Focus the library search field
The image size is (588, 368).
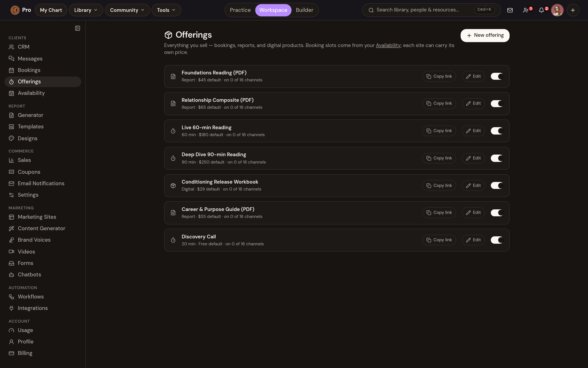pyautogui.click(x=431, y=10)
